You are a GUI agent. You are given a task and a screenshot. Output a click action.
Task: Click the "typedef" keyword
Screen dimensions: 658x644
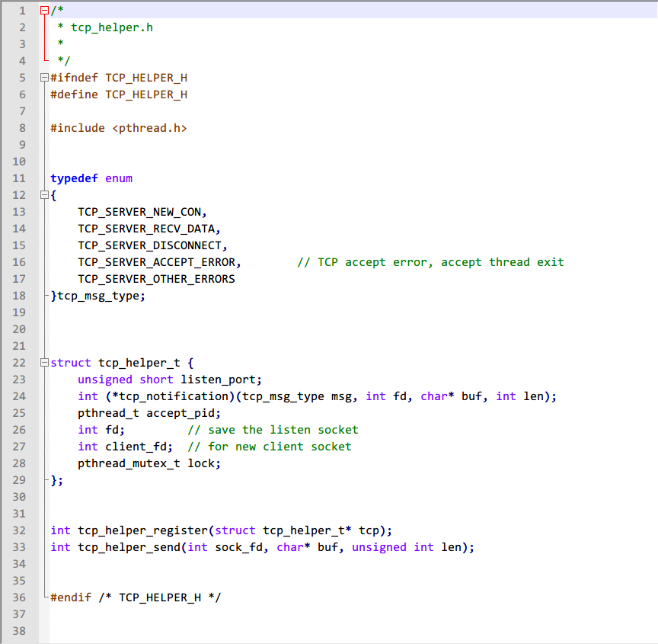coord(75,179)
